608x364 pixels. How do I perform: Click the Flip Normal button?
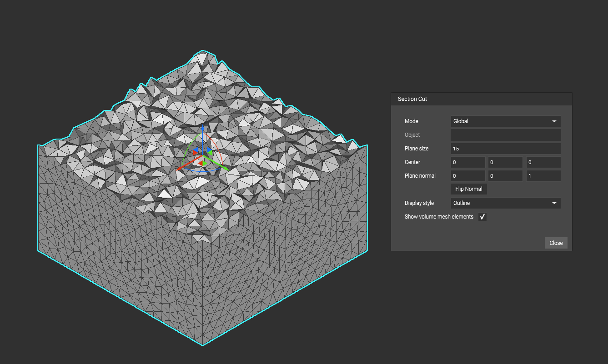[468, 189]
